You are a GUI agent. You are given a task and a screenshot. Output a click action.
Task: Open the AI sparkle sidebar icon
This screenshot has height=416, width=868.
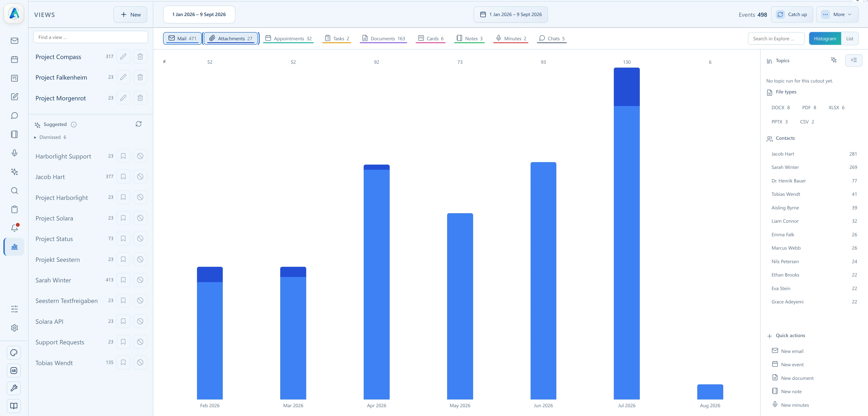click(x=14, y=172)
